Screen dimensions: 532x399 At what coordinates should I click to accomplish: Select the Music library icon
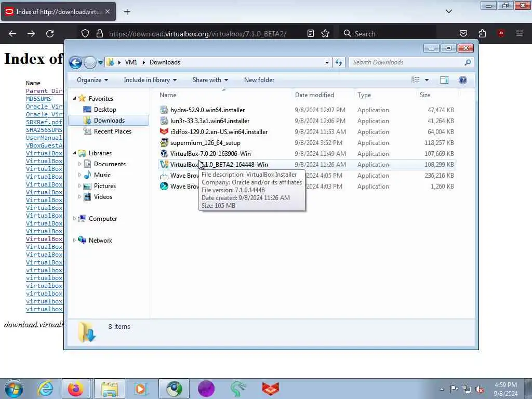tap(87, 175)
